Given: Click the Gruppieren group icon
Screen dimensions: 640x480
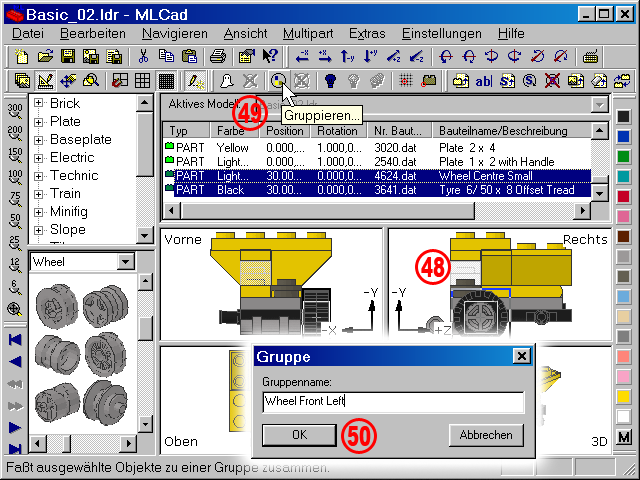Looking at the screenshot, I should click(278, 81).
